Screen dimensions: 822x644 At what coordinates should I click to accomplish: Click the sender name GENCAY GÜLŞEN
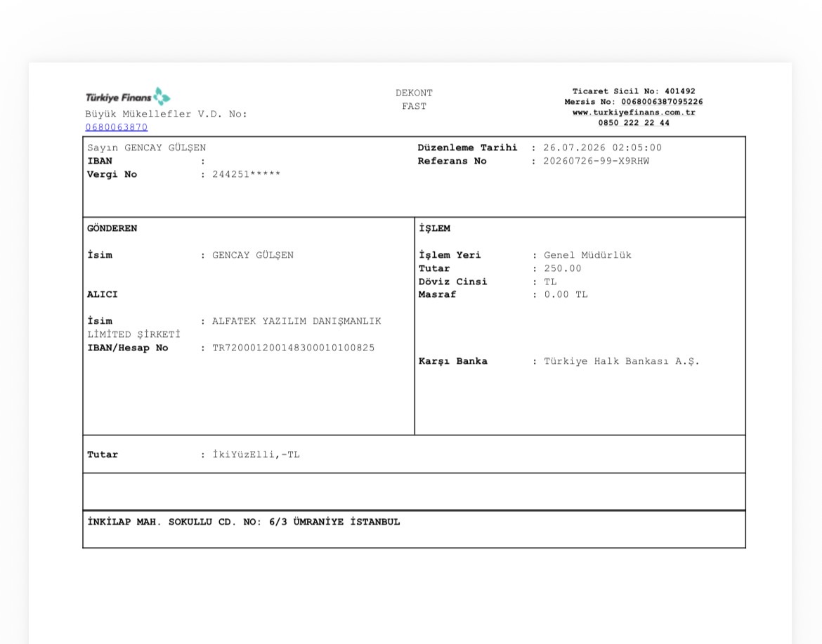pyautogui.click(x=253, y=255)
